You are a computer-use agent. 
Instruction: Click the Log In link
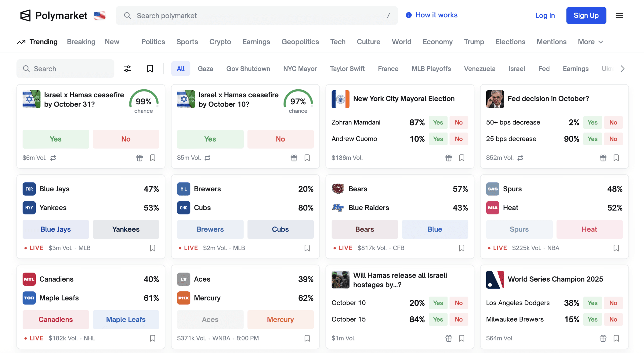coord(545,16)
